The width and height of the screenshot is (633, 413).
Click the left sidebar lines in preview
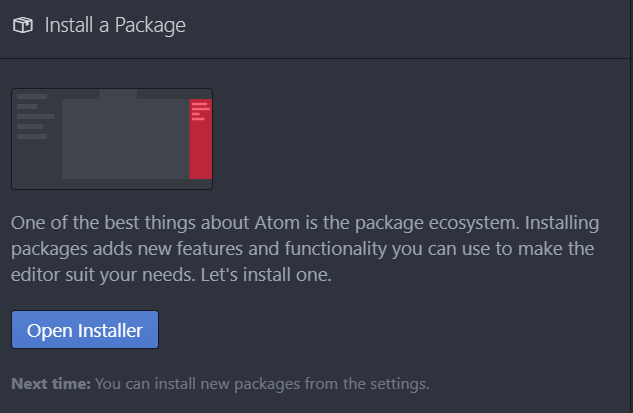point(34,116)
